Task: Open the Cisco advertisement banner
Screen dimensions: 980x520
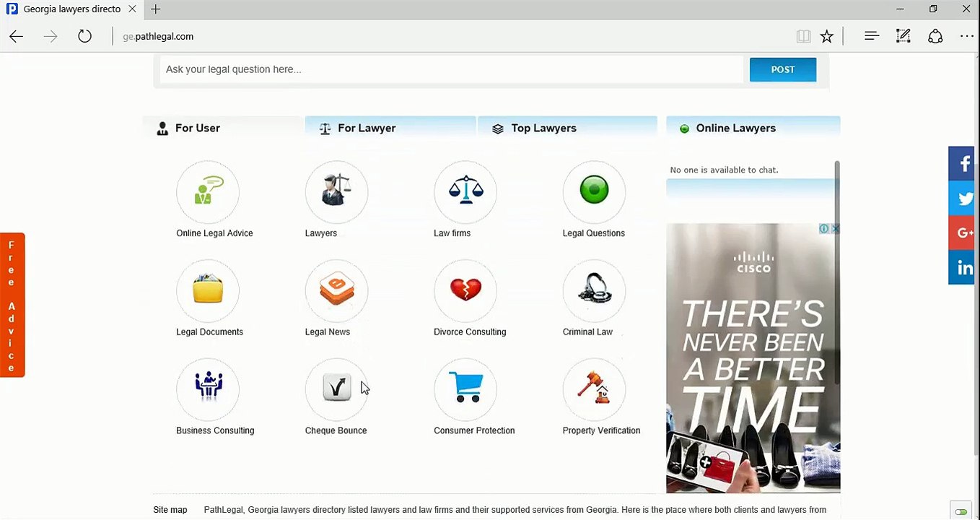Action: (753, 358)
